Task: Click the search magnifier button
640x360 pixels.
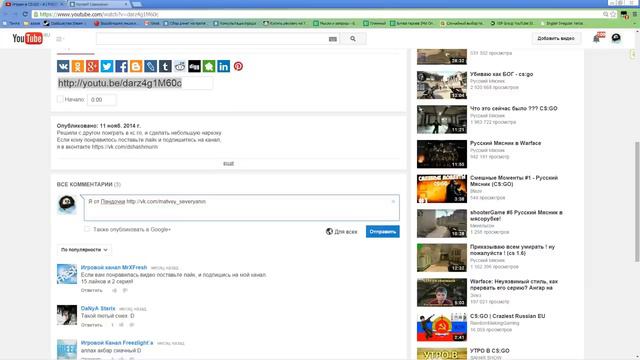Action: coord(353,39)
